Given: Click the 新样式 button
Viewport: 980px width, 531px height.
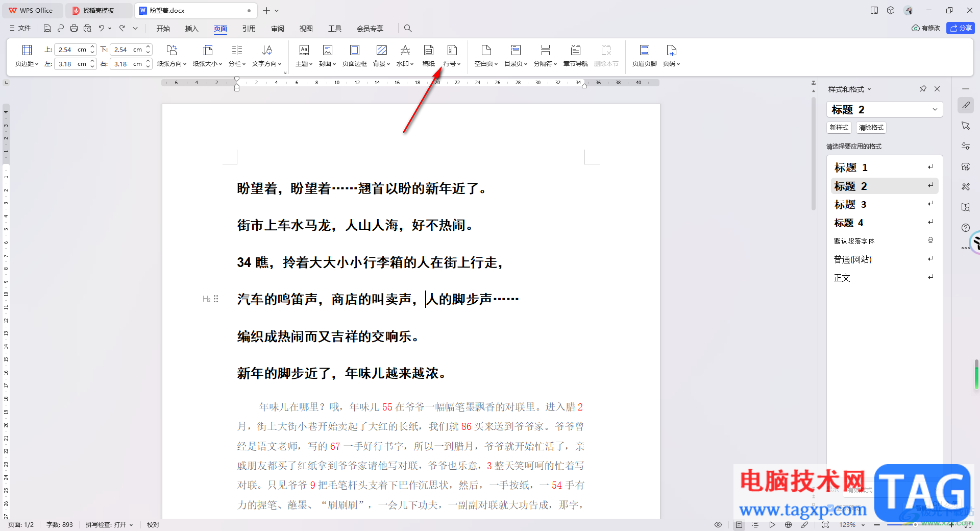Looking at the screenshot, I should click(x=839, y=128).
